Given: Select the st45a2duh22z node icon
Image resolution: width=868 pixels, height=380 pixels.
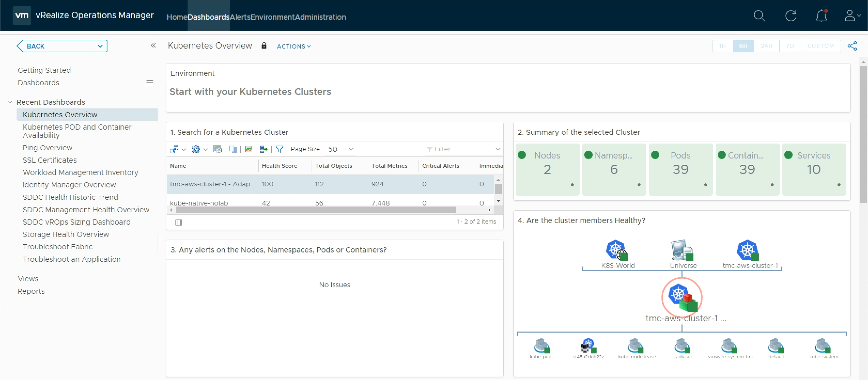Looking at the screenshot, I should pyautogui.click(x=589, y=346).
